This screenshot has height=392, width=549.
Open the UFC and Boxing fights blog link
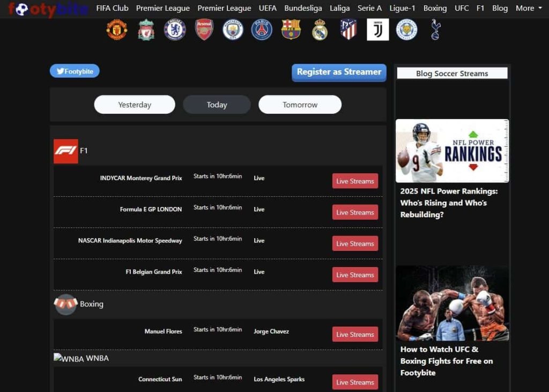click(x=447, y=361)
